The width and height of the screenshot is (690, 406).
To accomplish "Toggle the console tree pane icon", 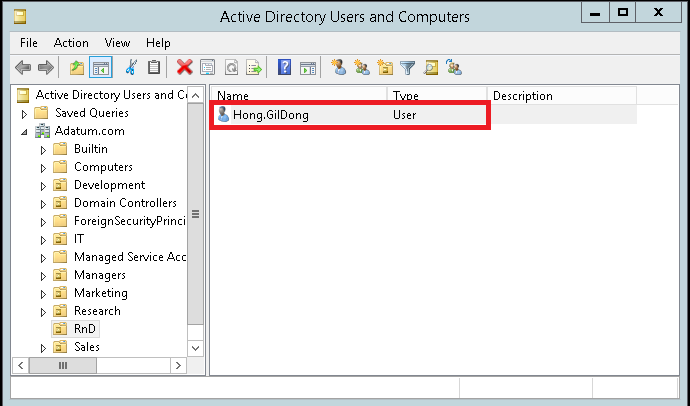I will (x=101, y=68).
